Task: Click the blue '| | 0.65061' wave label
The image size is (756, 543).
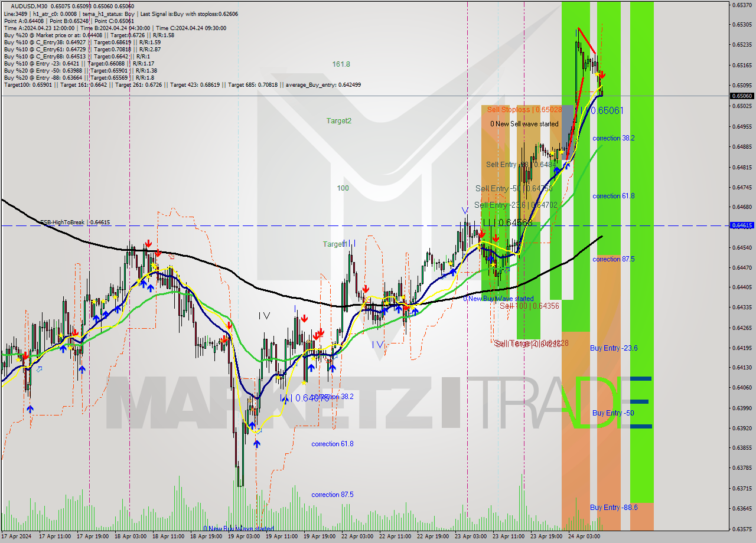Action: click(x=601, y=110)
